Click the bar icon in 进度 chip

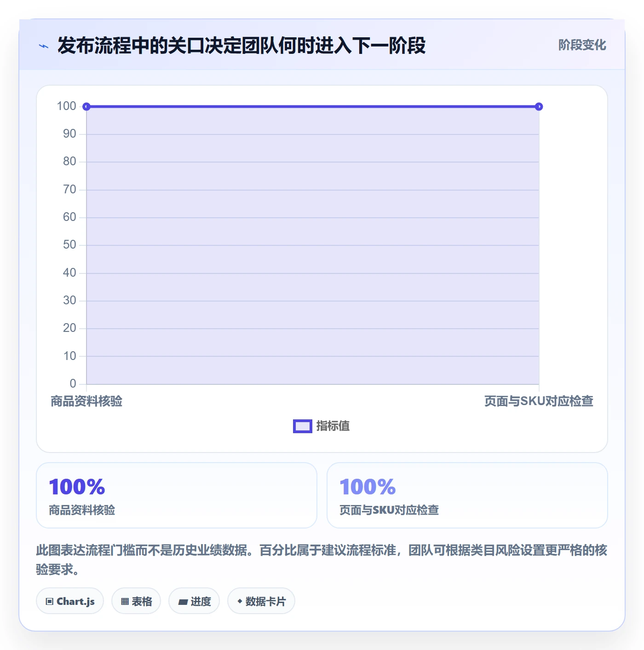(x=183, y=602)
